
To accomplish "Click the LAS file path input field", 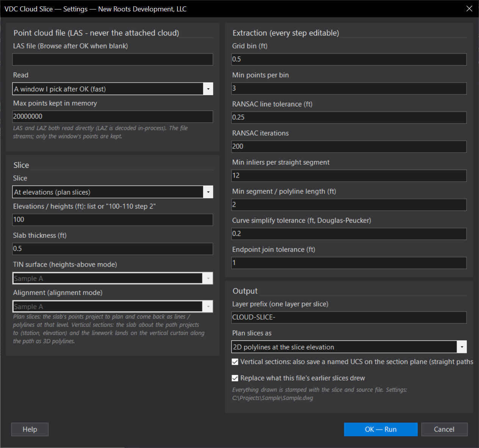I will (113, 59).
